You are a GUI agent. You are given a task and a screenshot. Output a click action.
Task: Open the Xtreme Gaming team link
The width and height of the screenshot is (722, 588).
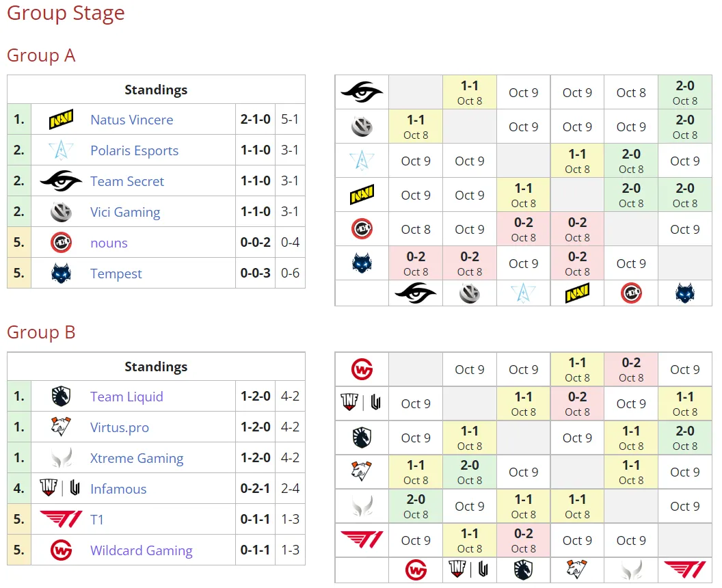(137, 458)
